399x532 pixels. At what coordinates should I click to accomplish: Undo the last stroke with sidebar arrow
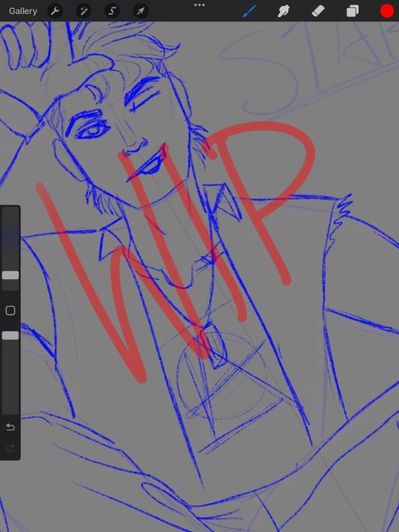click(x=10, y=427)
